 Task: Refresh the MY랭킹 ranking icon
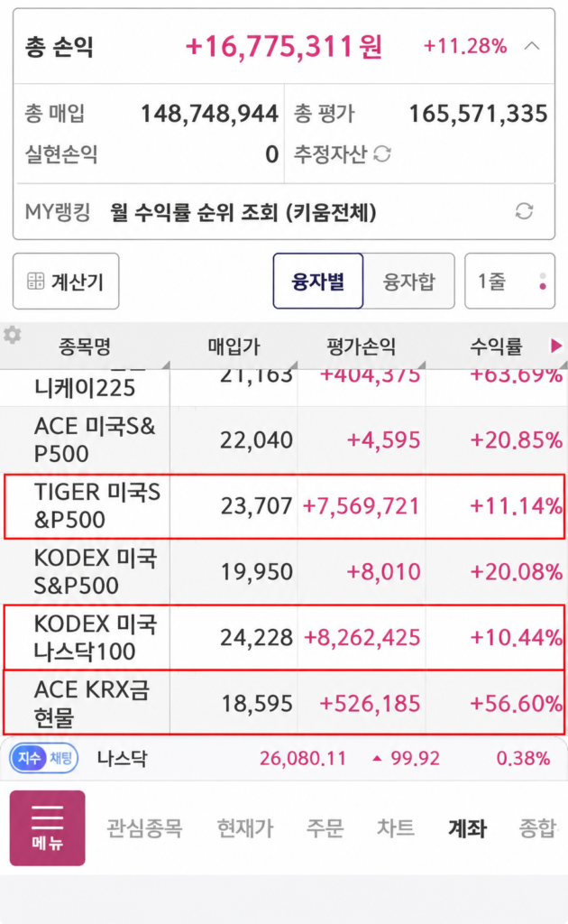[524, 211]
